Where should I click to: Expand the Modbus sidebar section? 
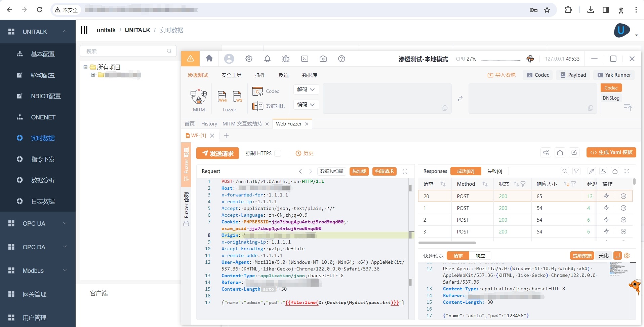pos(38,270)
